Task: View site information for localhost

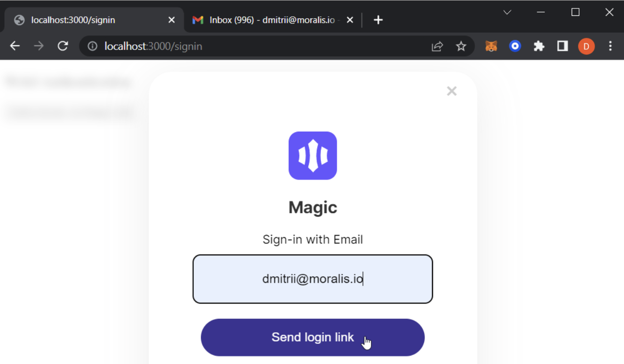Action: tap(92, 46)
